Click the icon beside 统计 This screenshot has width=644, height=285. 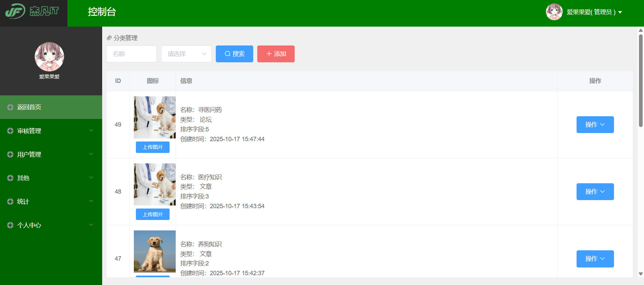click(10, 201)
